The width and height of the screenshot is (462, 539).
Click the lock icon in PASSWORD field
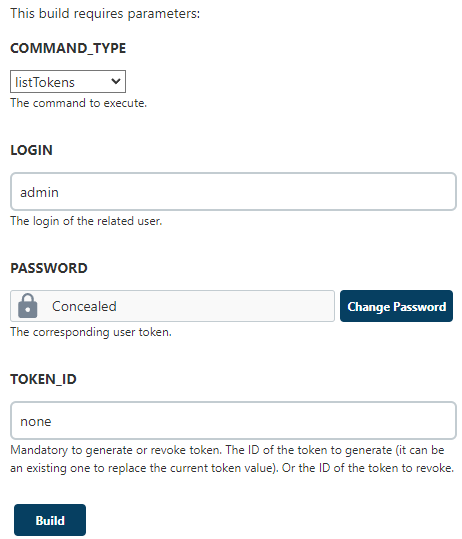point(28,306)
